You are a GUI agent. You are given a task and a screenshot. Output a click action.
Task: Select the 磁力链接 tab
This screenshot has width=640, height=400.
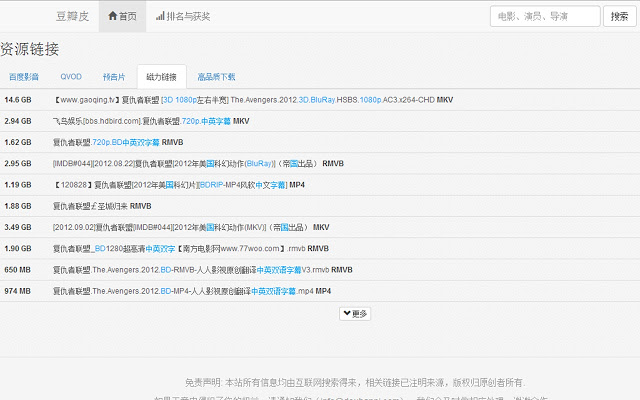click(162, 77)
